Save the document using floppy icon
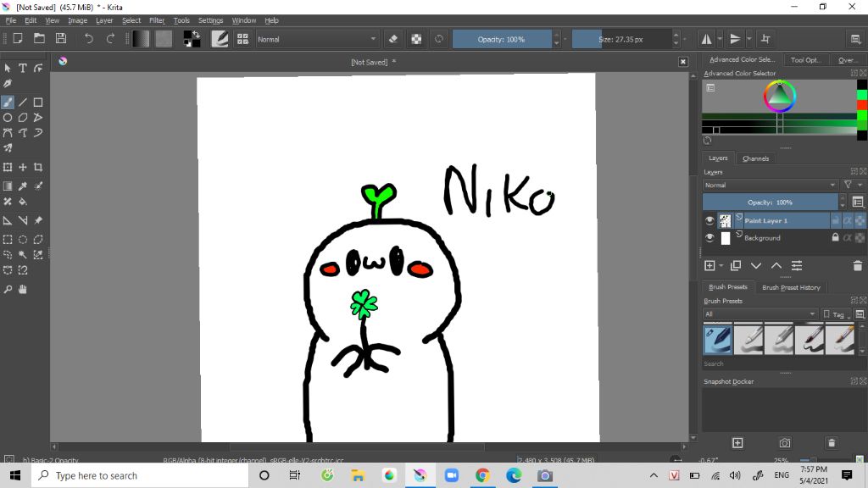 61,39
